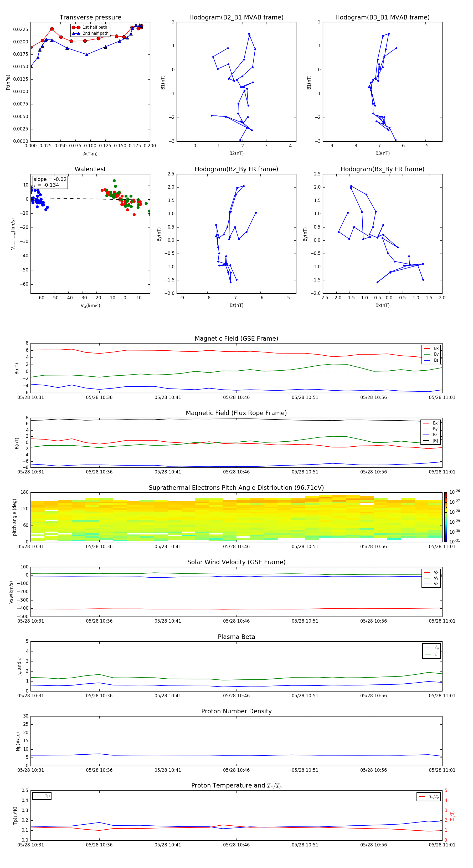This screenshot has width=473, height=868.
Task: Click '05/28 11:01' tick under Plasma Beta plot
Action: click(x=442, y=695)
